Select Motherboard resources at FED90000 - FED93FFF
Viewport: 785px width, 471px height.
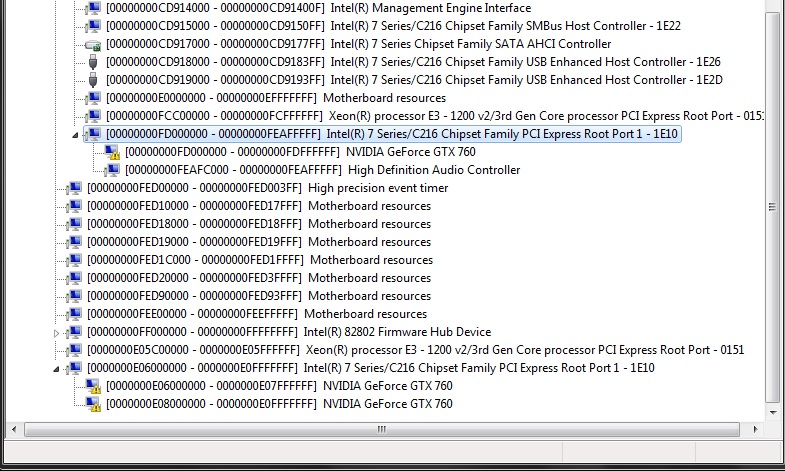[259, 296]
